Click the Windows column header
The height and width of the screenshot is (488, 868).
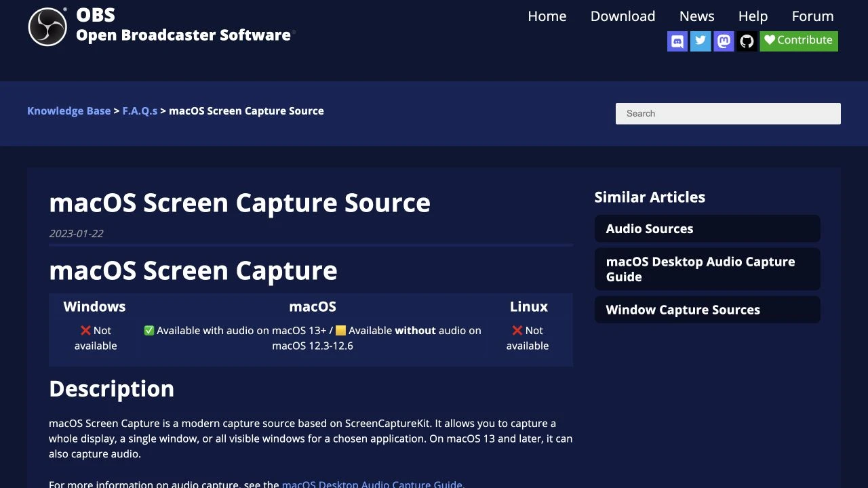pos(94,306)
